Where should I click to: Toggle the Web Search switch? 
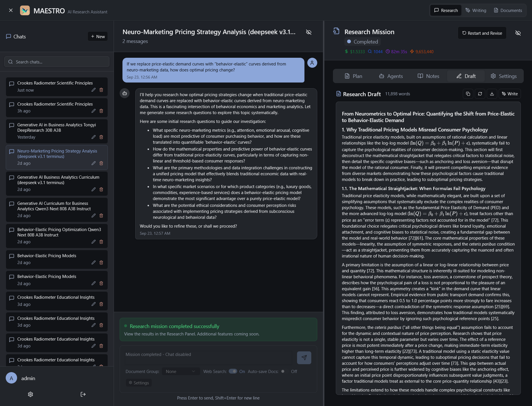[x=233, y=371]
